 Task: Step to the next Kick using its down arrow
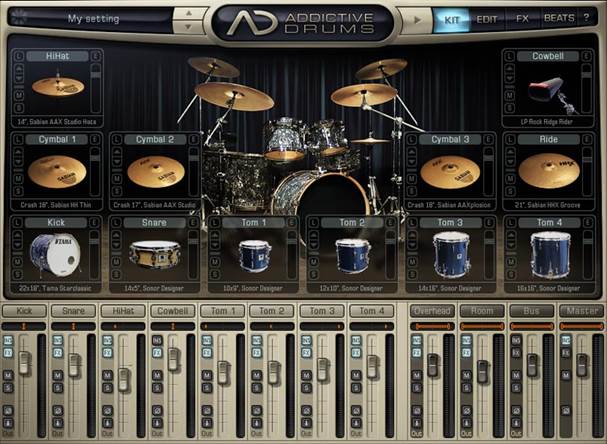click(17, 245)
